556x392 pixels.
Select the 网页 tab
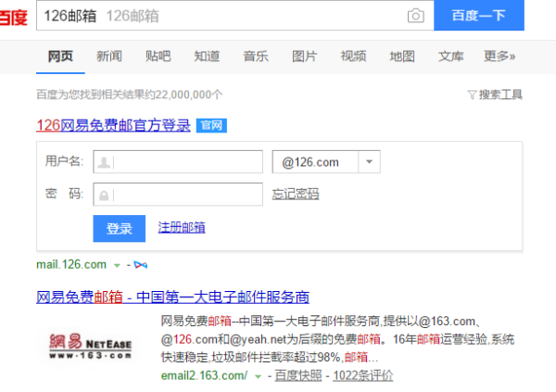point(60,56)
